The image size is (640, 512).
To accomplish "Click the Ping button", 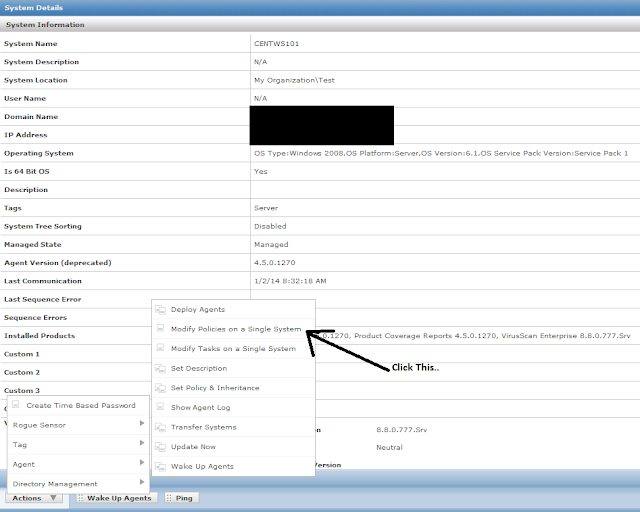I will point(182,498).
